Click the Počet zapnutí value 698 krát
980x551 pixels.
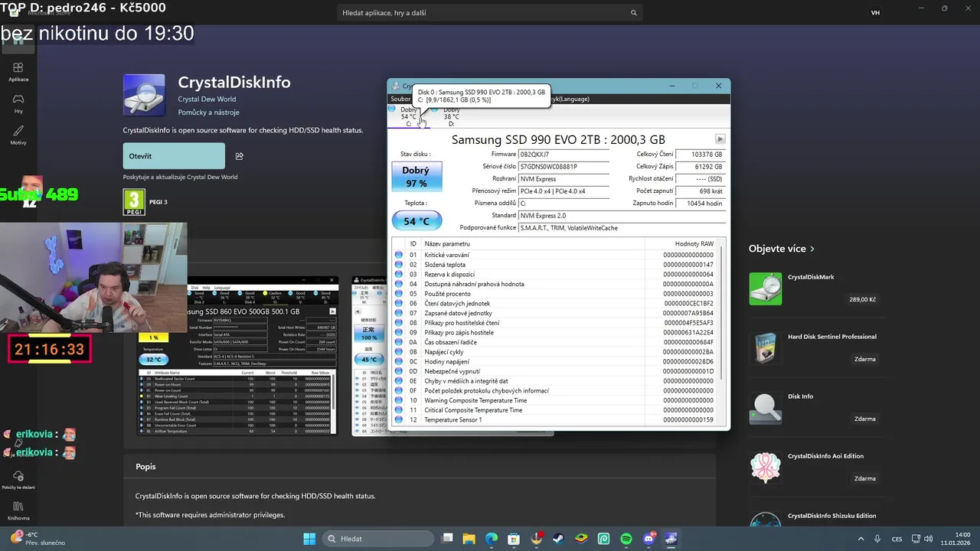[701, 191]
